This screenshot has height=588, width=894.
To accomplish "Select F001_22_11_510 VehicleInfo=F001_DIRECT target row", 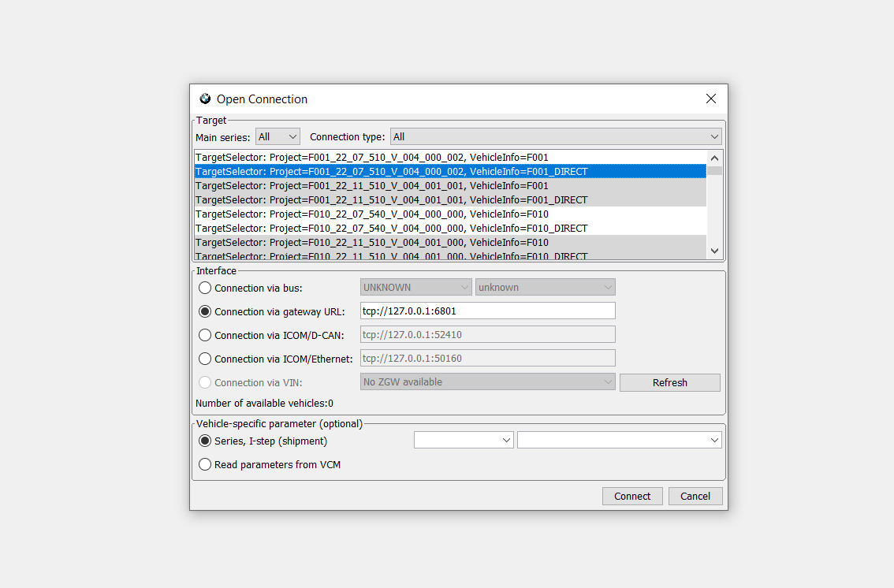I will click(450, 200).
